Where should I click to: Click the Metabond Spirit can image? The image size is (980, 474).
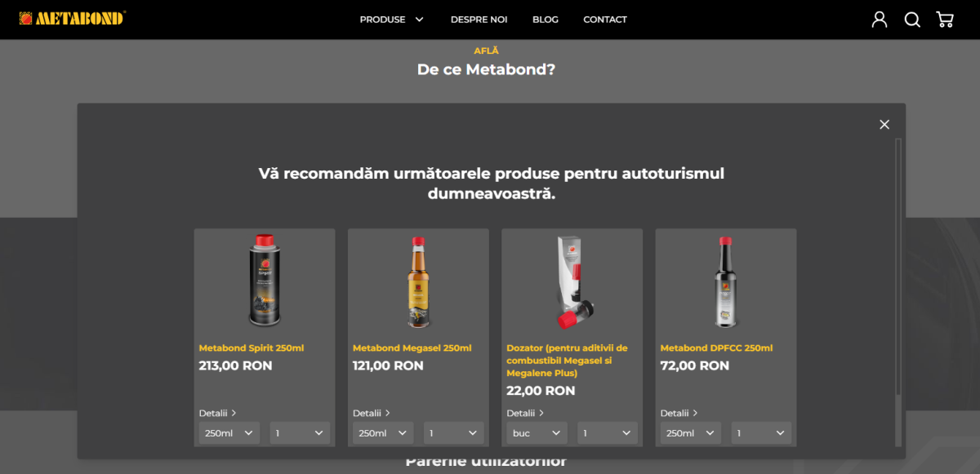264,281
